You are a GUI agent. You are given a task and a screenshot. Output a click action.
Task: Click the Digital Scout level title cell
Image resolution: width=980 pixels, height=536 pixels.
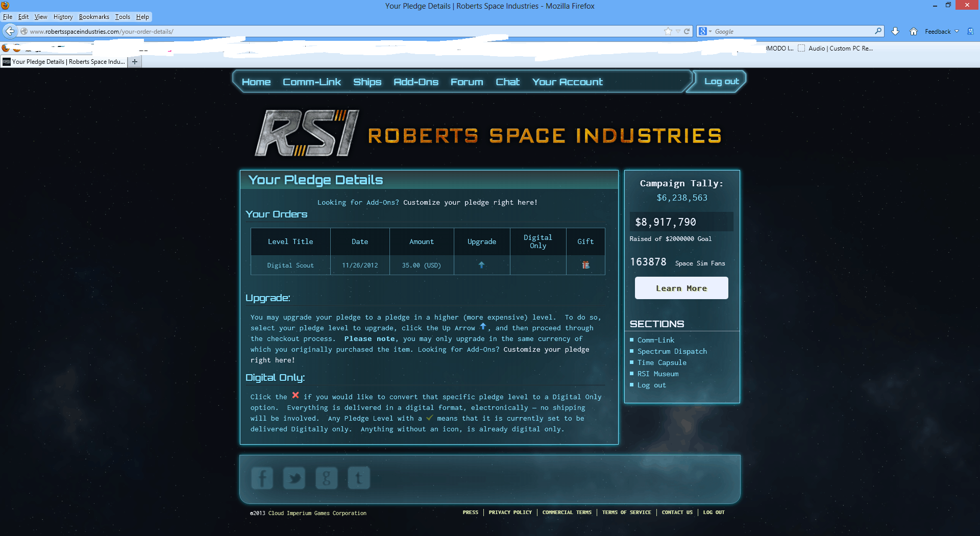click(x=290, y=265)
